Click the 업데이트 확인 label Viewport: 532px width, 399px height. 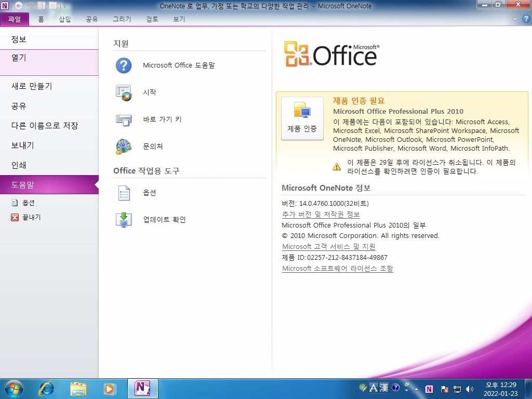pyautogui.click(x=164, y=220)
